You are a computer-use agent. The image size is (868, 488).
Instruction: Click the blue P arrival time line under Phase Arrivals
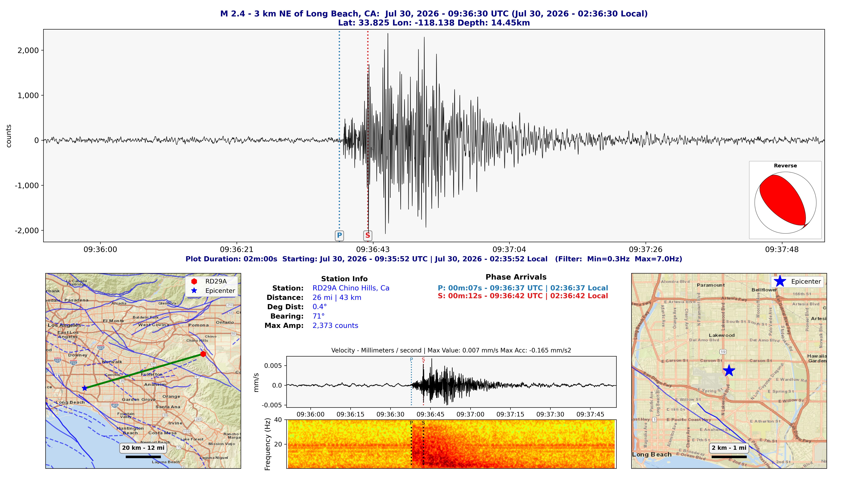tap(523, 288)
